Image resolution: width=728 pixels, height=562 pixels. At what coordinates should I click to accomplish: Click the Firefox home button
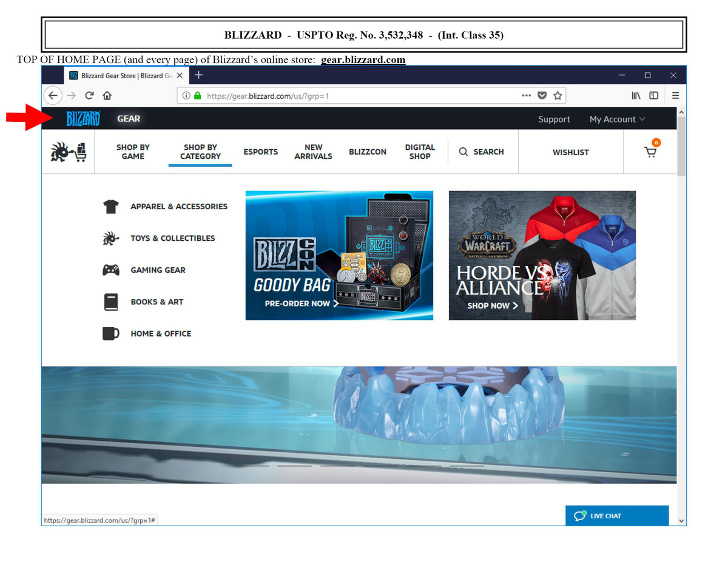click(107, 96)
